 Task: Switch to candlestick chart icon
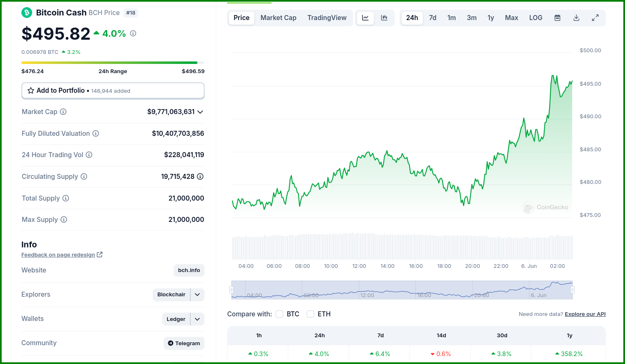click(384, 18)
